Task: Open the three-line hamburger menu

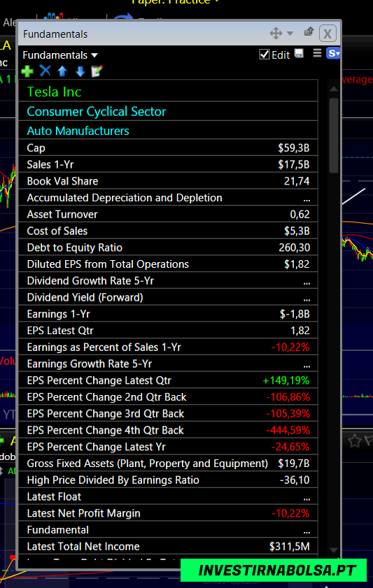Action: (317, 53)
